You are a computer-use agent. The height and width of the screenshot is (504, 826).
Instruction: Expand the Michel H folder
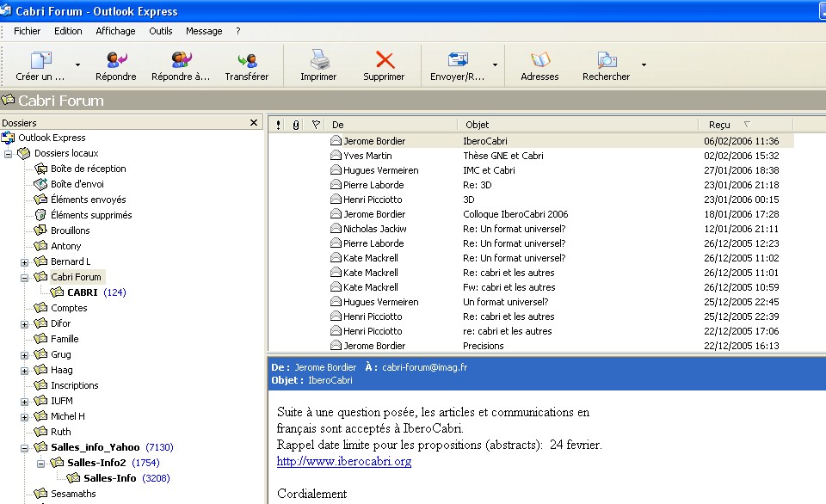[x=24, y=417]
